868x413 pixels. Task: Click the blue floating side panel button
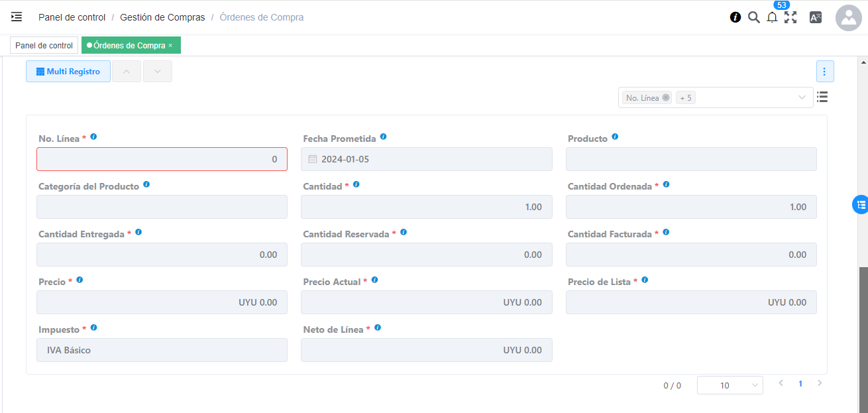(859, 204)
